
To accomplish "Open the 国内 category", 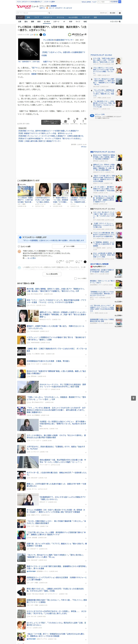I will [26, 21].
